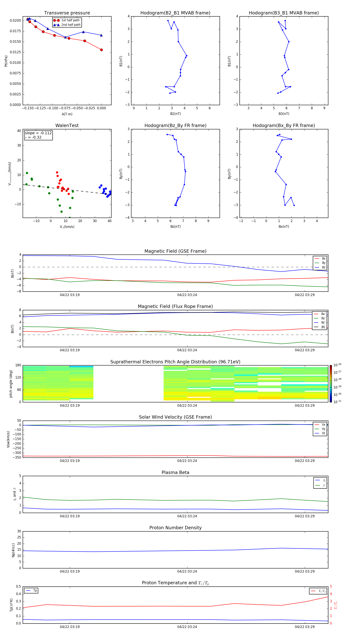Click the 'A(T·m)' x-axis label
The image size is (351, 644).
67,114
